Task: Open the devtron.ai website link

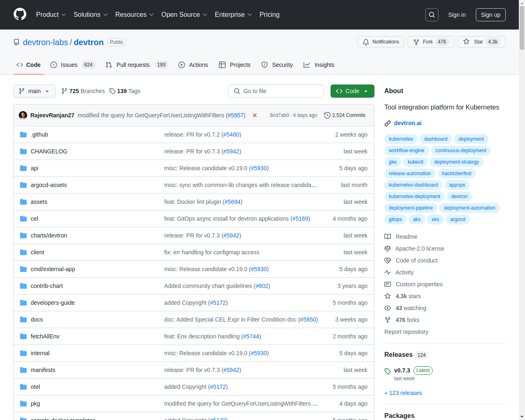Action: (408, 123)
